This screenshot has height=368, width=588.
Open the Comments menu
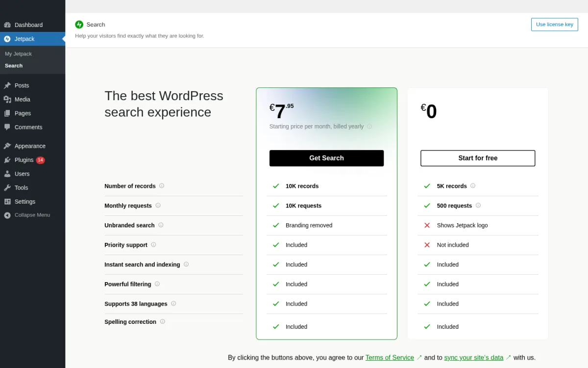click(x=32, y=127)
